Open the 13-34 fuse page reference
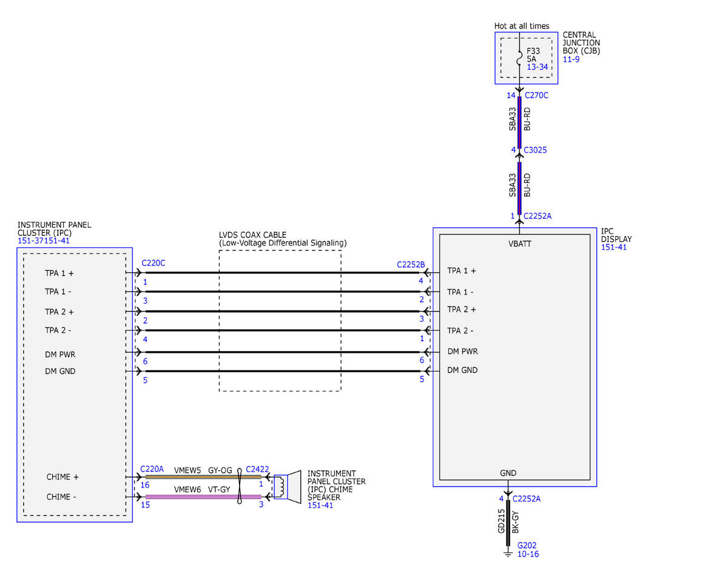 pos(538,67)
